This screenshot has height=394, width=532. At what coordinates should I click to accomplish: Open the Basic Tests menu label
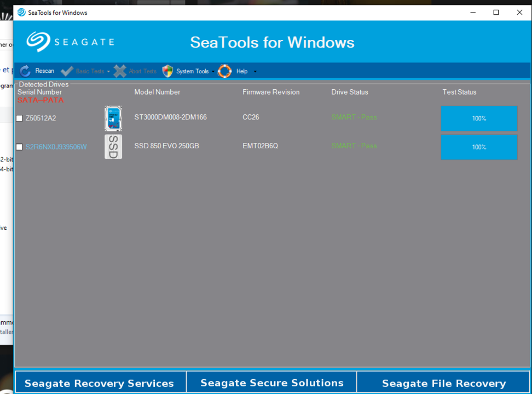(90, 71)
